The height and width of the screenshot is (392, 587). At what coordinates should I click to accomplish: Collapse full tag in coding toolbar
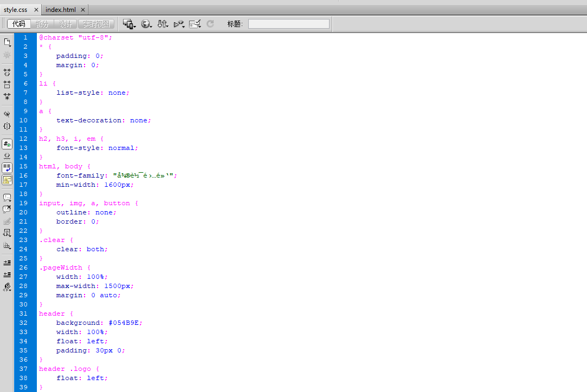[x=7, y=72]
